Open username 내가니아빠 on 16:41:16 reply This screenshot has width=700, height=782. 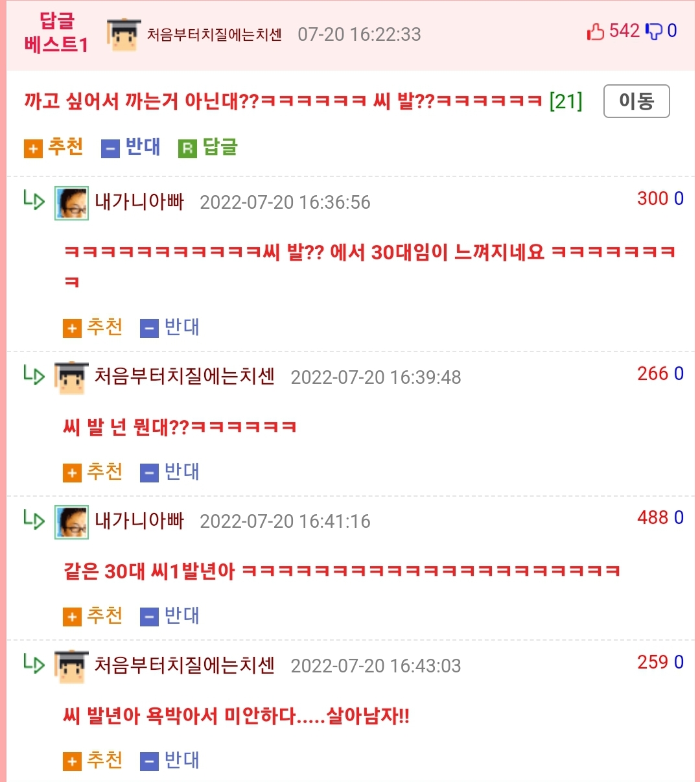(x=139, y=521)
